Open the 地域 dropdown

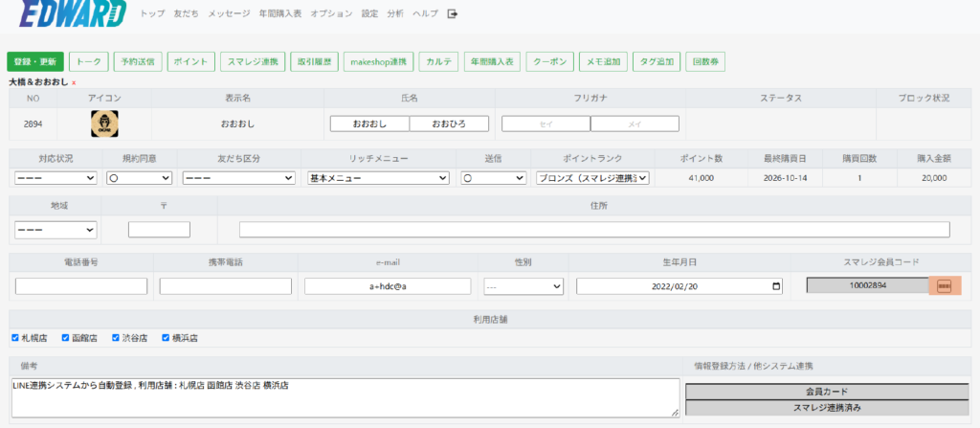pyautogui.click(x=56, y=230)
